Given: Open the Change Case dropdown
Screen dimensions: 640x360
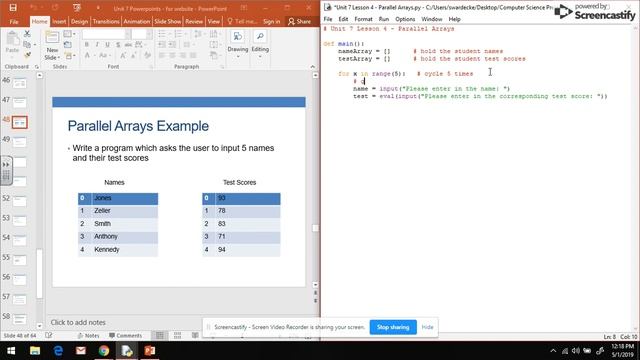Looking at the screenshot, I should coord(104,55).
